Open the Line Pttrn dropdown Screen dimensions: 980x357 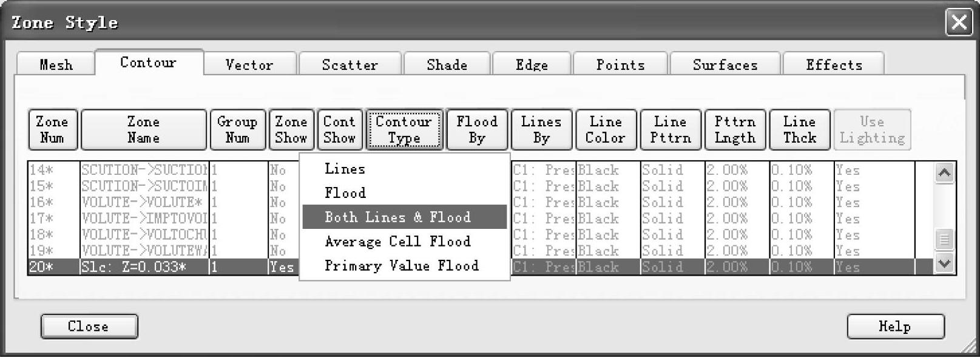[671, 129]
